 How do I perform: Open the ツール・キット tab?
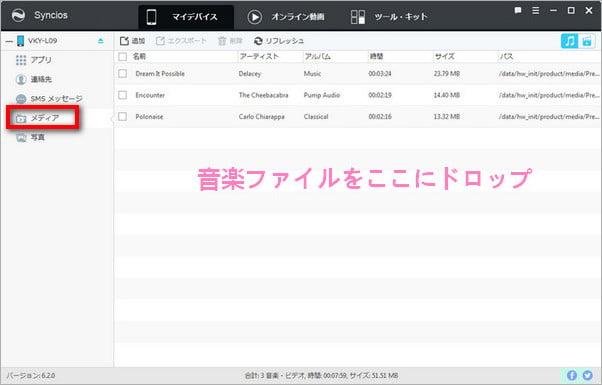(x=389, y=17)
